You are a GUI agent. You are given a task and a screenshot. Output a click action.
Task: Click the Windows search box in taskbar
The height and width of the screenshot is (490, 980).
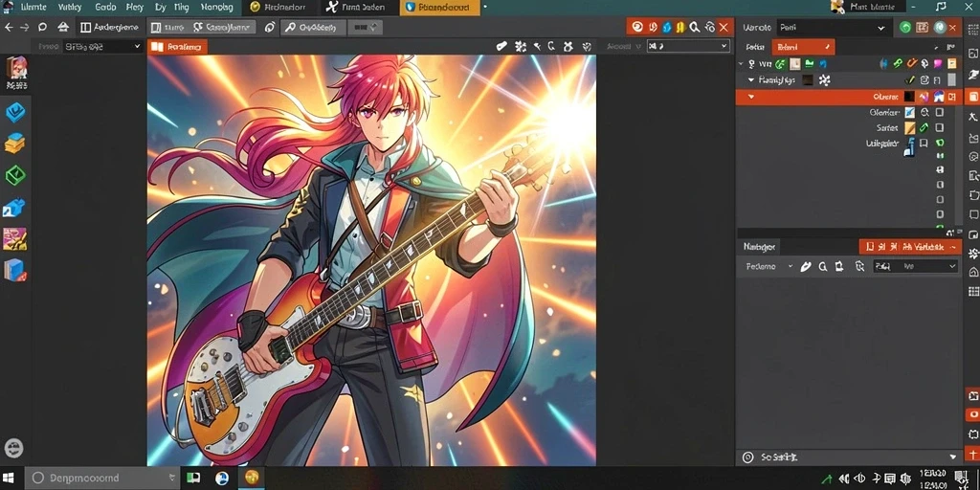[x=101, y=479]
